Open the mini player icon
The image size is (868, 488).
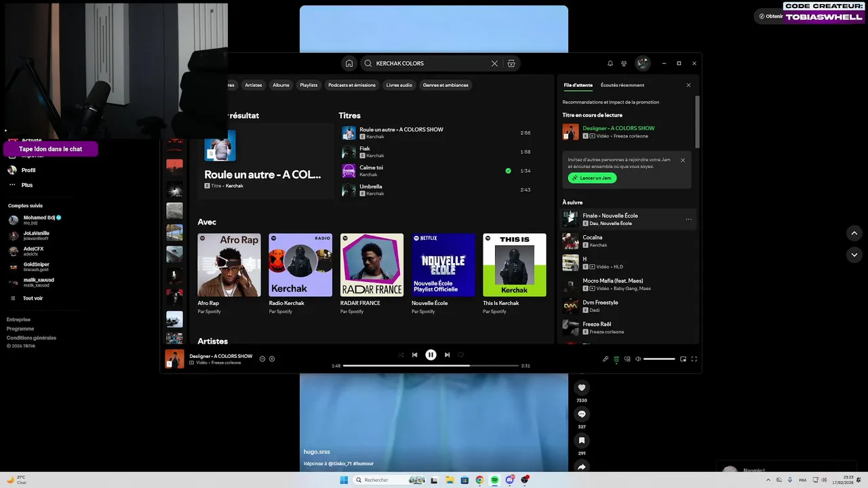click(683, 359)
